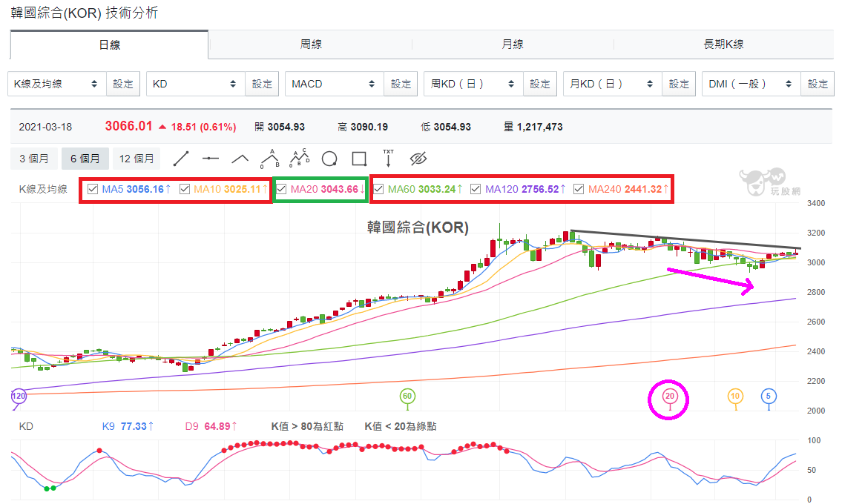Click the pink 20 moving average marker
This screenshot has width=842, height=504.
point(670,397)
